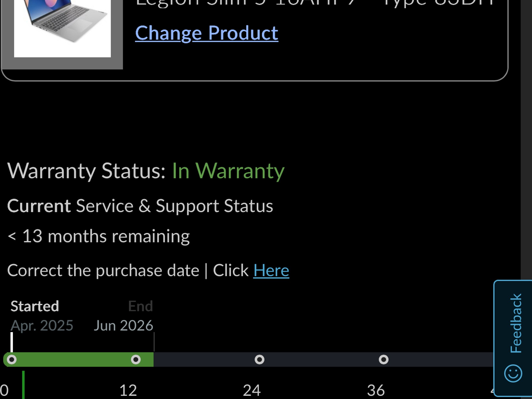Click the 12 month label below the timeline

coord(128,390)
